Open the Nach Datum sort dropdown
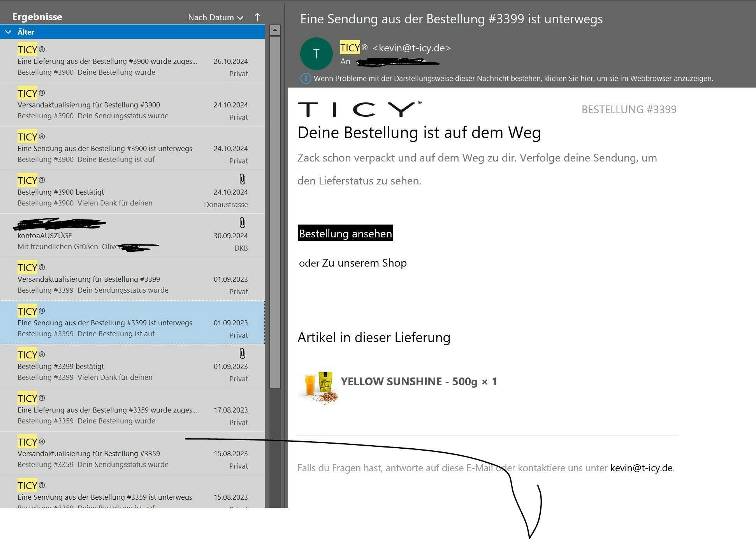The height and width of the screenshot is (539, 756). coord(216,18)
